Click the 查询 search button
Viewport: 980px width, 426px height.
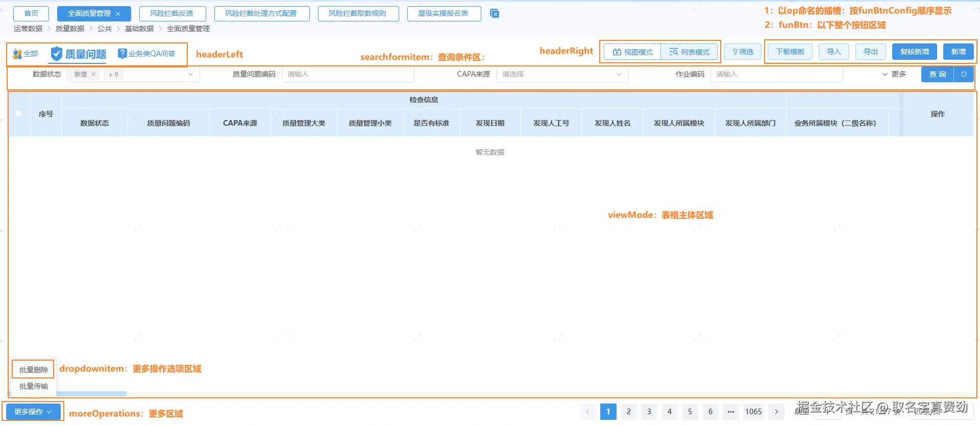(x=938, y=75)
